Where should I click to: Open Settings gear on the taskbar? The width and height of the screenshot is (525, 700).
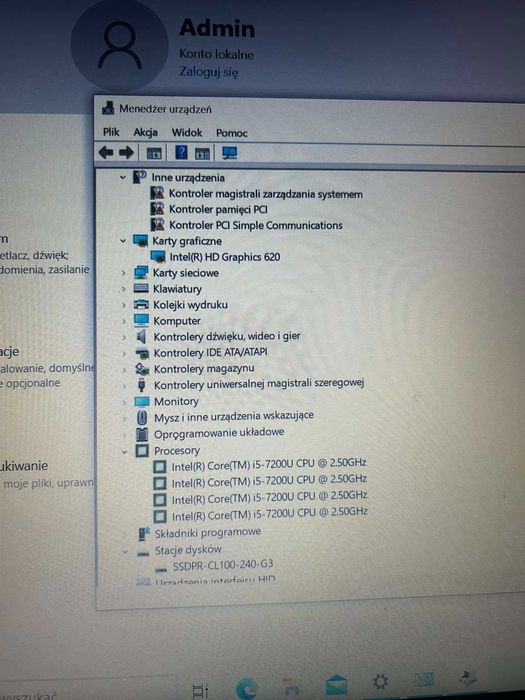pyautogui.click(x=380, y=683)
